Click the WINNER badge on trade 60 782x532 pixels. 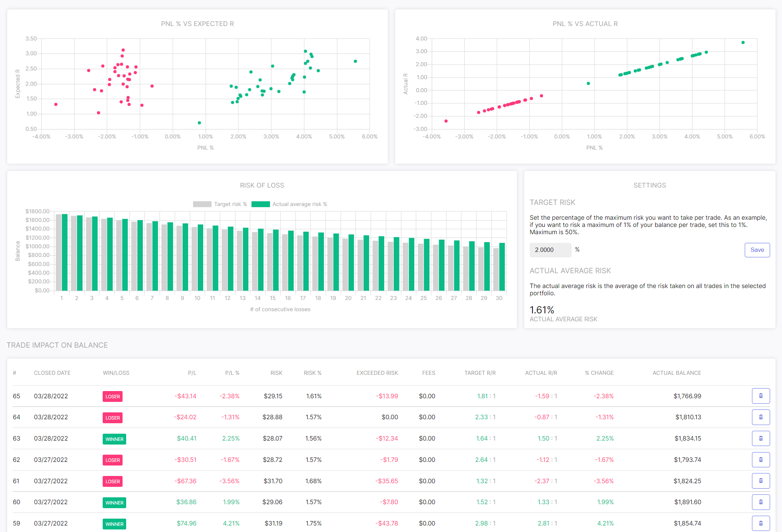tap(114, 503)
